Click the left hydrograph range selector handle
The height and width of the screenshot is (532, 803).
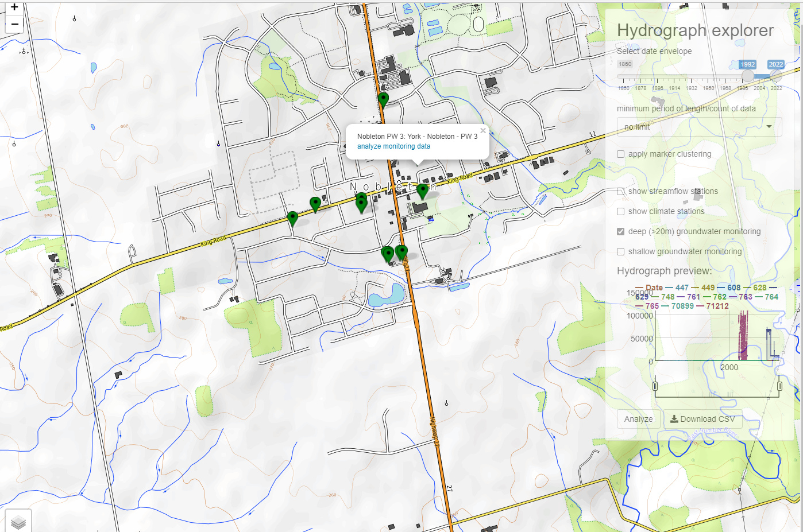(655, 386)
